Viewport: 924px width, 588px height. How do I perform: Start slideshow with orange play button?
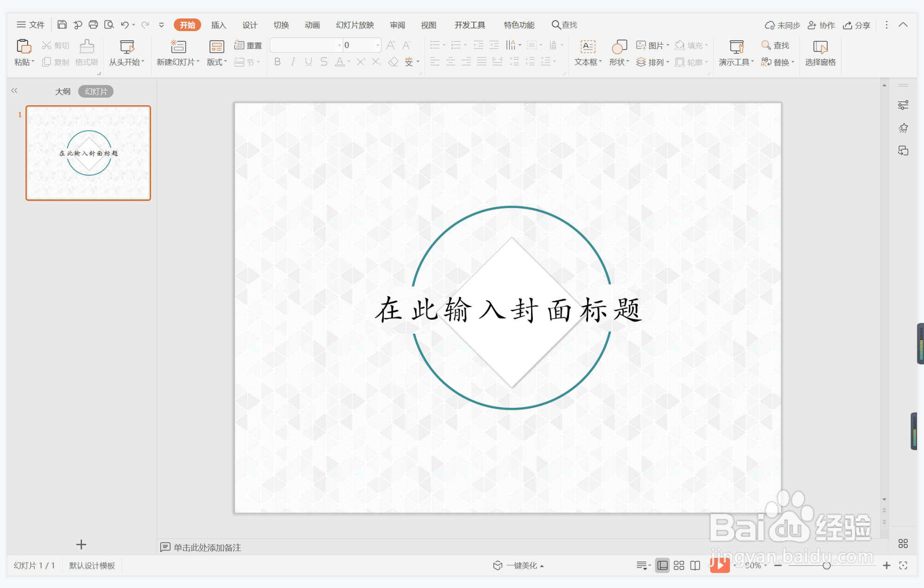pyautogui.click(x=719, y=565)
